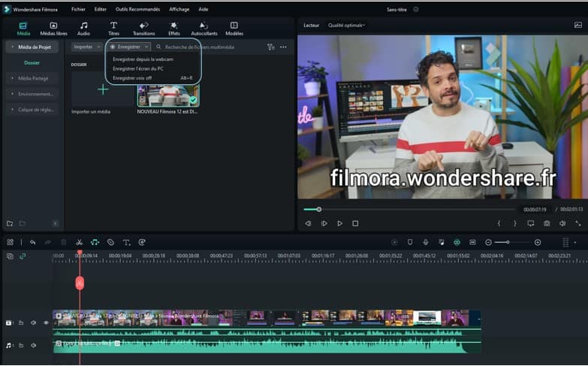This screenshot has width=588, height=366.
Task: Open the Audio tab
Action: tap(83, 29)
